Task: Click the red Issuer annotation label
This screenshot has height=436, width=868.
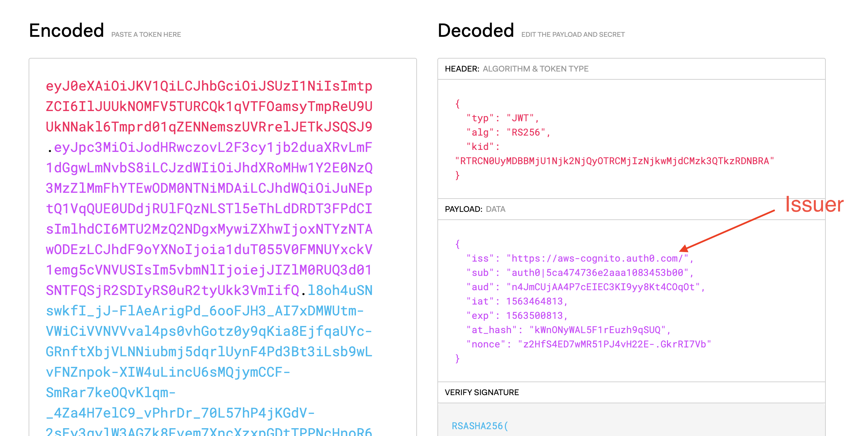Action: [814, 205]
